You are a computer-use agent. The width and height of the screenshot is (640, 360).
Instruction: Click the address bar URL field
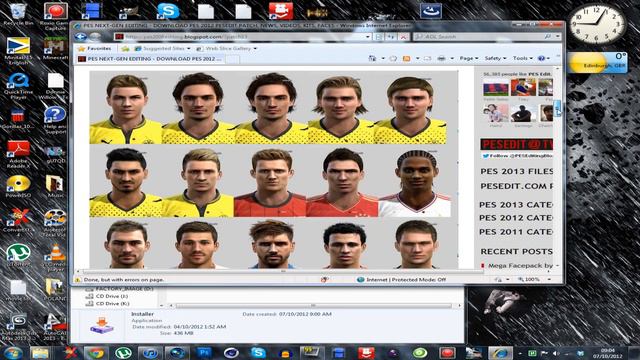point(240,37)
